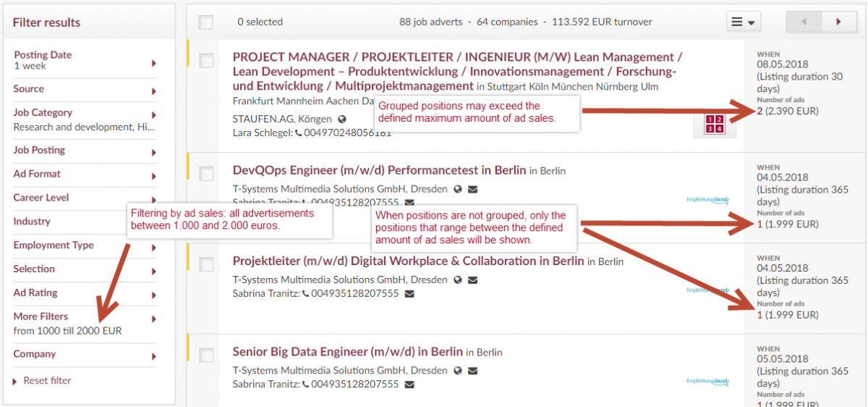Go to the previous results page
The height and width of the screenshot is (407, 868).
804,22
